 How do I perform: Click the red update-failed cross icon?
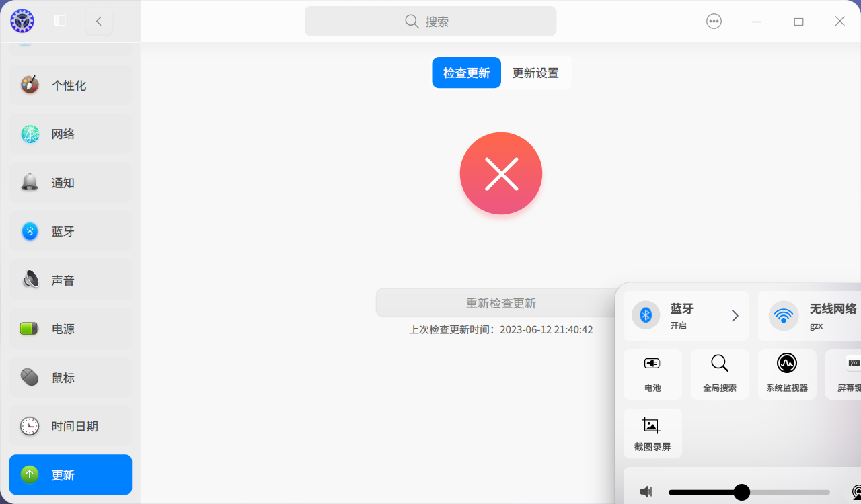click(x=501, y=173)
